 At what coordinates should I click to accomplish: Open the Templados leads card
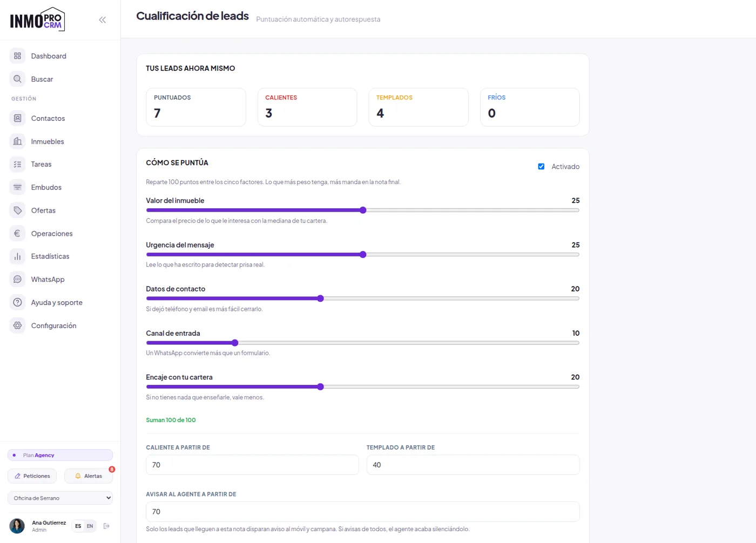418,107
